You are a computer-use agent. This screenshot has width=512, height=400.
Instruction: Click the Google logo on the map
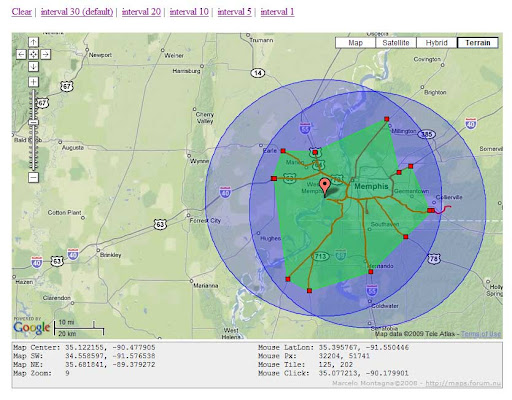[32, 328]
